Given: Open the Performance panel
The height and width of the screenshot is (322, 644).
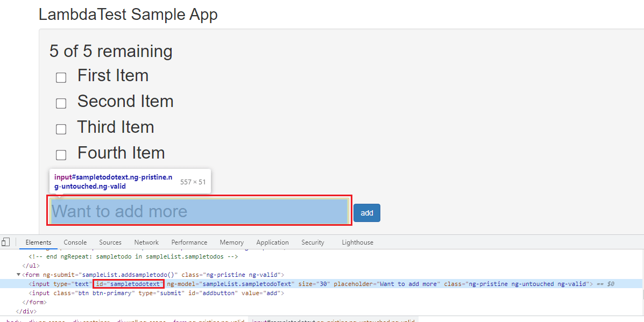Looking at the screenshot, I should click(189, 242).
